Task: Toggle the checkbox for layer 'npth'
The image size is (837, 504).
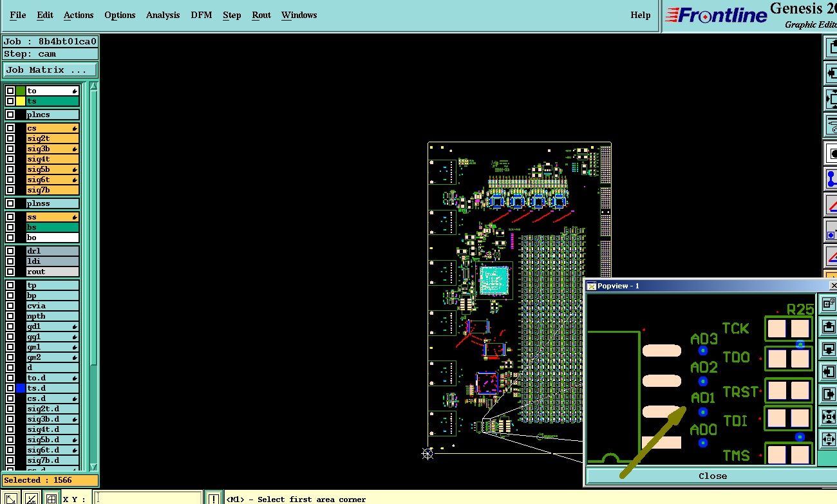Action: [x=10, y=316]
